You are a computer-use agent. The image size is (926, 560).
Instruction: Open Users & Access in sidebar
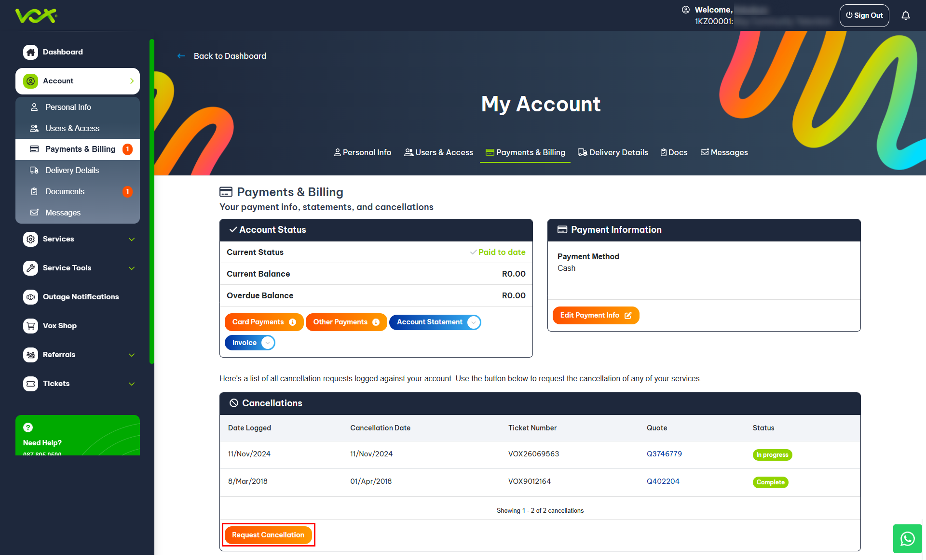click(78, 128)
